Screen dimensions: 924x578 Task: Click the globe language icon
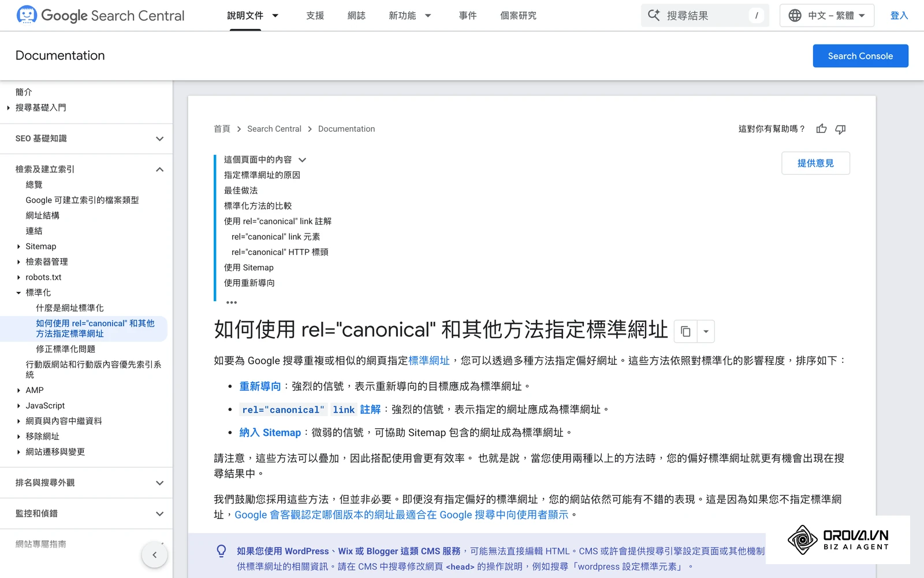click(795, 16)
